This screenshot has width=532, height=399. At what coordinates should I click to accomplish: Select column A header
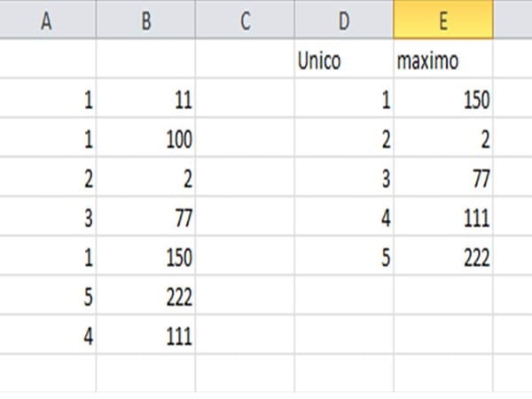tap(48, 21)
